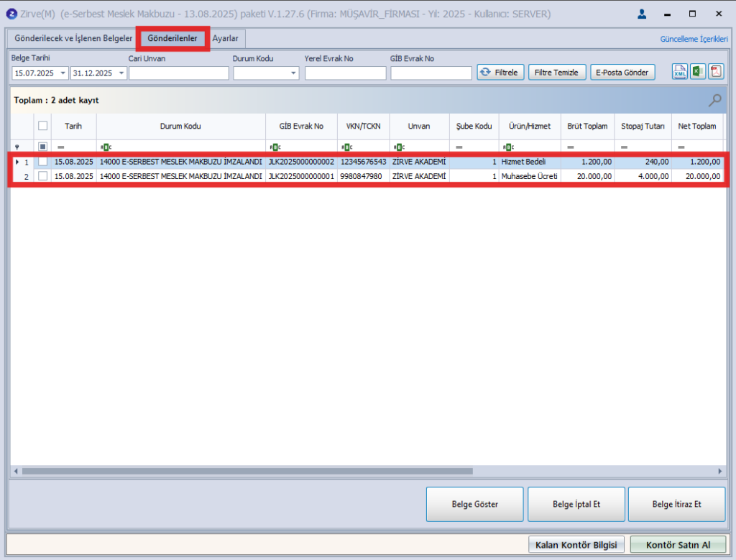Focus the GİB Evrak No filter field
The height and width of the screenshot is (560, 736).
tap(431, 73)
